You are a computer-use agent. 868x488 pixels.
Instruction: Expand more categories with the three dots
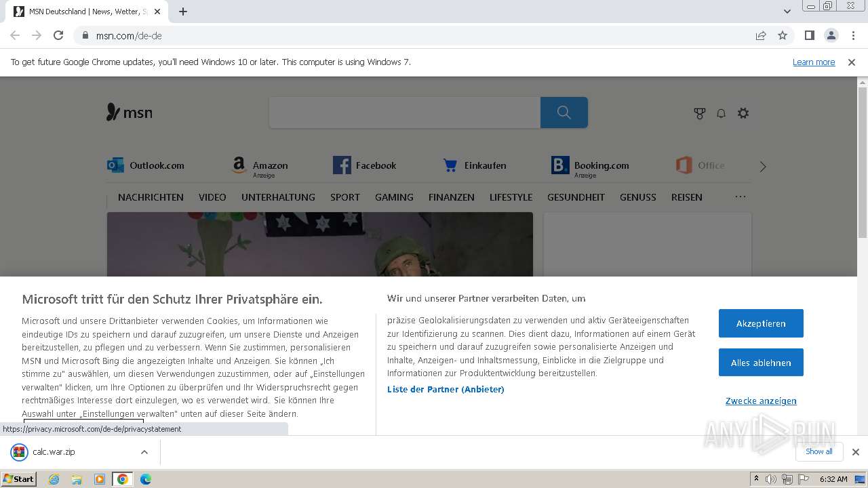(741, 197)
